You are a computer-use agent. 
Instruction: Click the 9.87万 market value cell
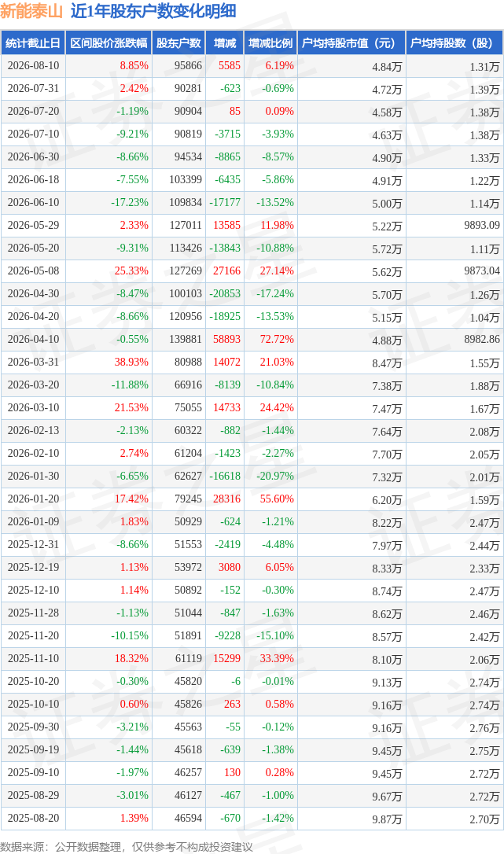[387, 819]
